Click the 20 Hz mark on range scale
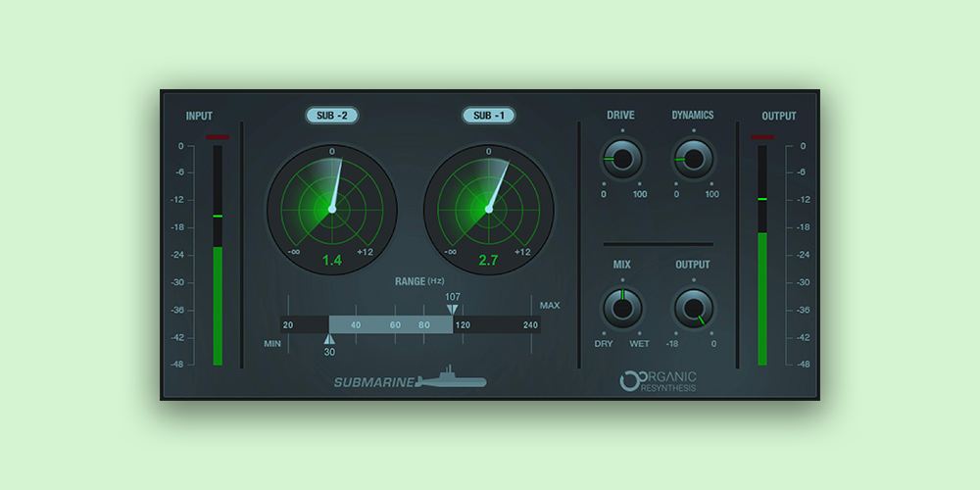The width and height of the screenshot is (980, 490). coord(287,325)
